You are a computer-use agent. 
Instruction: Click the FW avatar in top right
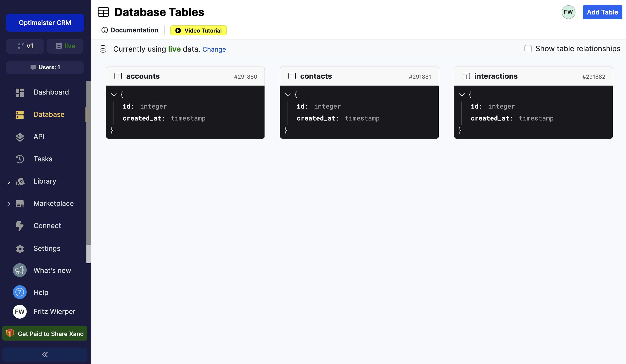(x=568, y=12)
